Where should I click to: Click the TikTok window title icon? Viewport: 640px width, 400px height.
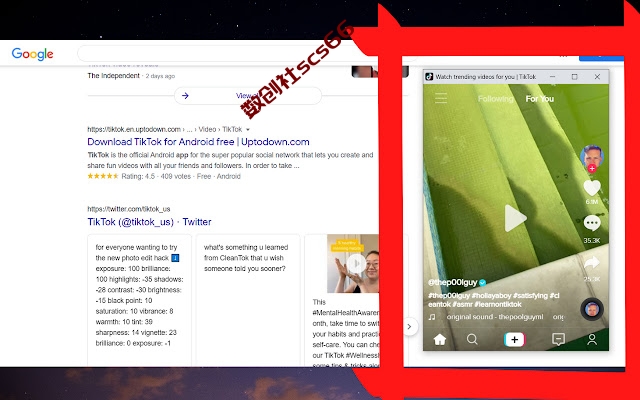[429, 77]
